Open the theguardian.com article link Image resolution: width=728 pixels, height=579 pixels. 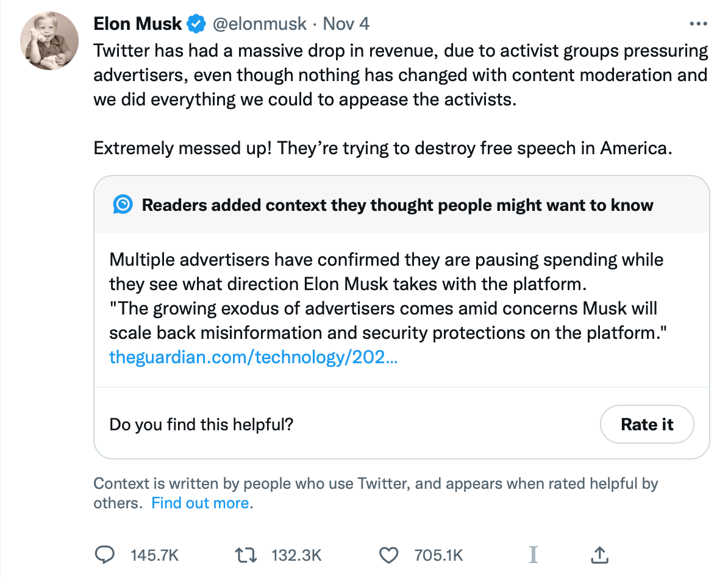pyautogui.click(x=253, y=357)
